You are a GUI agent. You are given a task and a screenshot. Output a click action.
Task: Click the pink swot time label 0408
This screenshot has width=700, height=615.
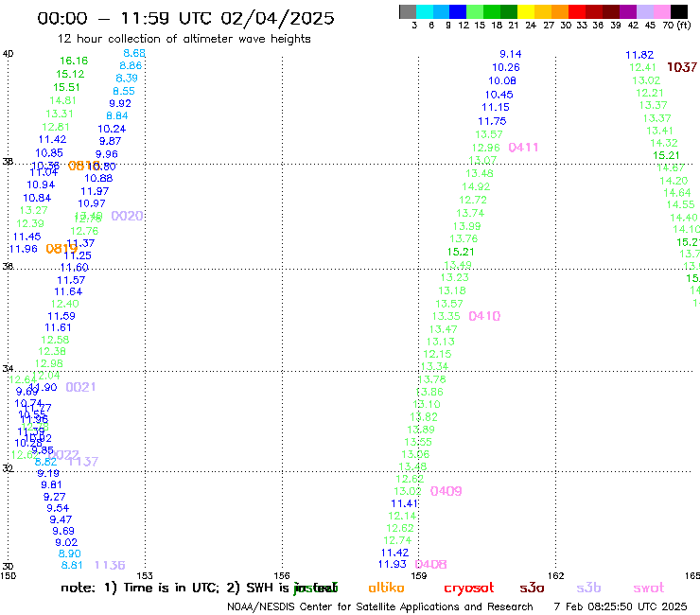[430, 565]
